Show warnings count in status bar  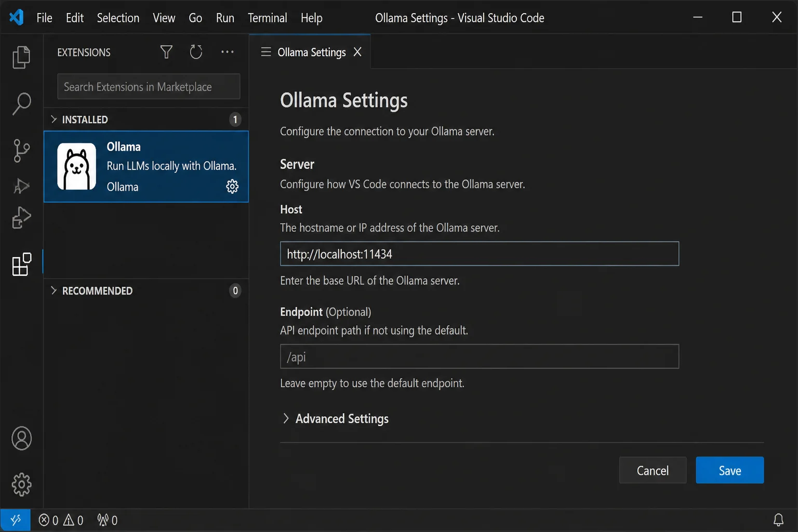73,520
